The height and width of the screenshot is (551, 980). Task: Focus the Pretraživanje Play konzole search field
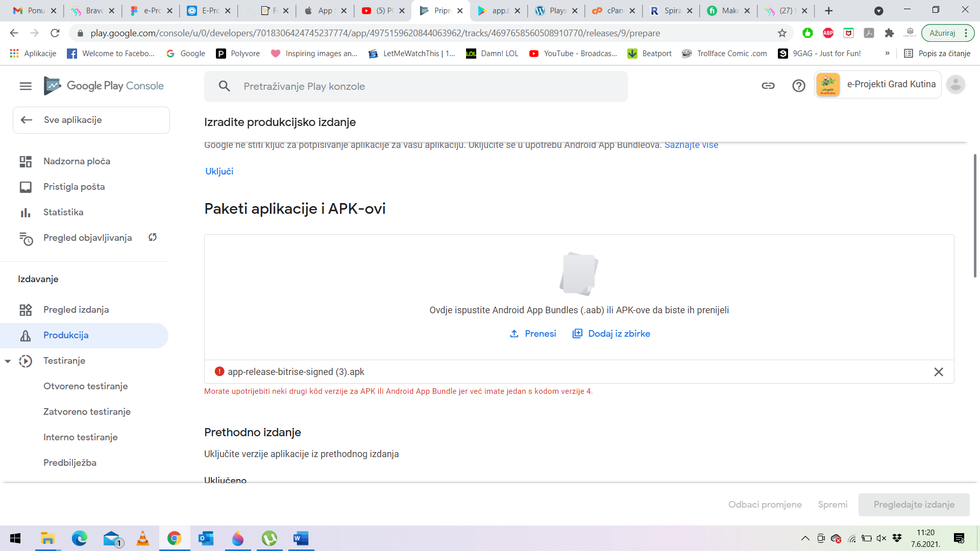(x=416, y=86)
